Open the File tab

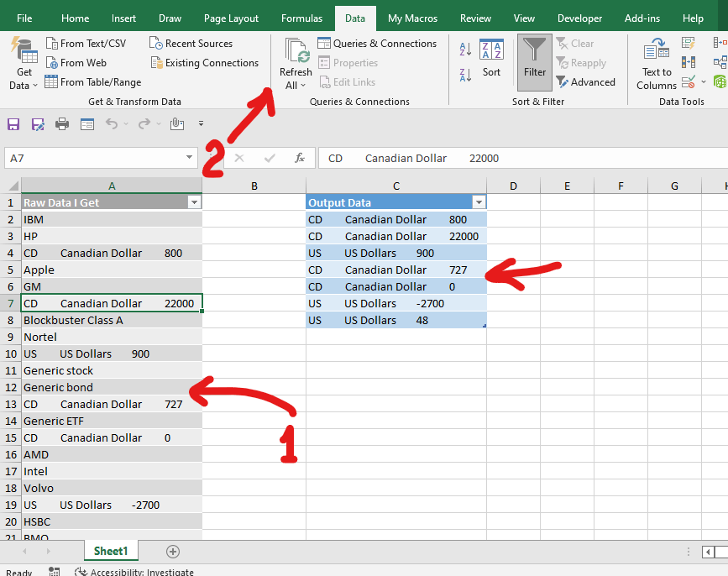(24, 18)
